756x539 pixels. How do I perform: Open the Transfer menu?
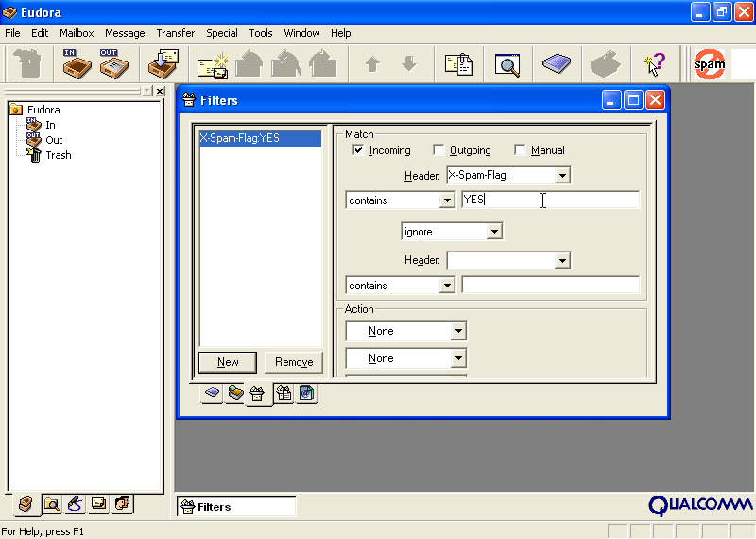click(176, 33)
